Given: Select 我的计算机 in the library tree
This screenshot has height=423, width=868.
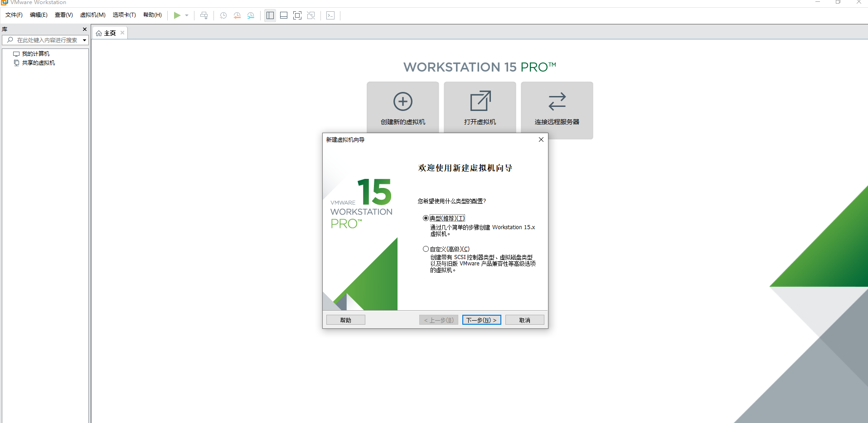Looking at the screenshot, I should click(36, 53).
